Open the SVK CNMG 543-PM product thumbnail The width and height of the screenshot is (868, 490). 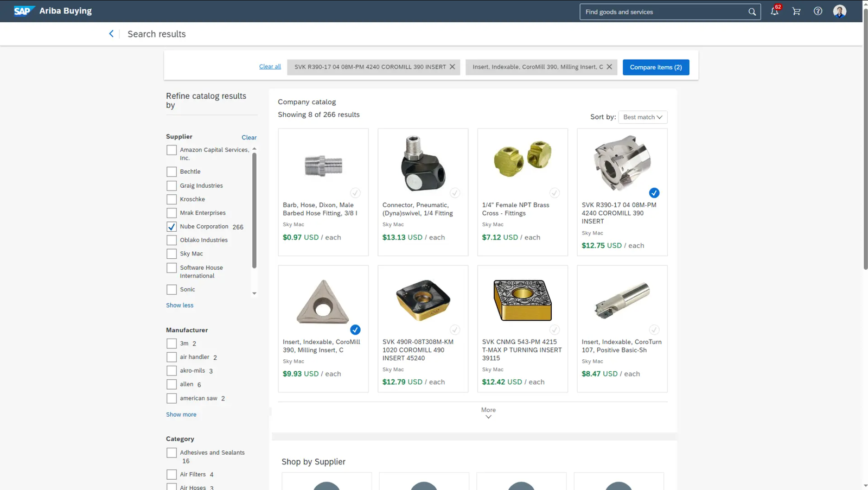(522, 300)
